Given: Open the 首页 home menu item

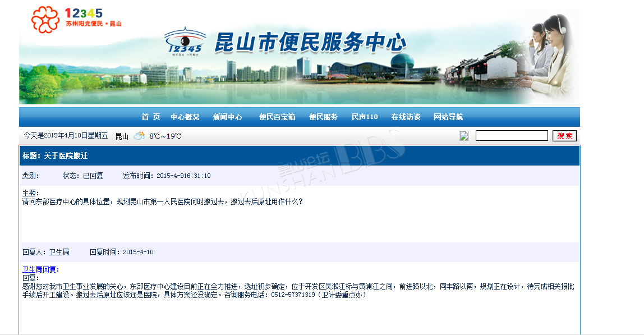Looking at the screenshot, I should point(150,117).
